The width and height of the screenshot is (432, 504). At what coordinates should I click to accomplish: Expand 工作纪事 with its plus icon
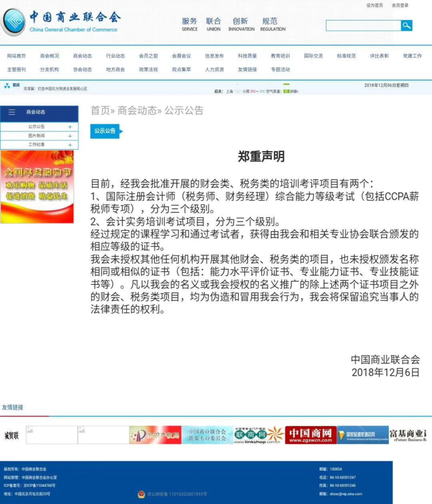click(70, 145)
